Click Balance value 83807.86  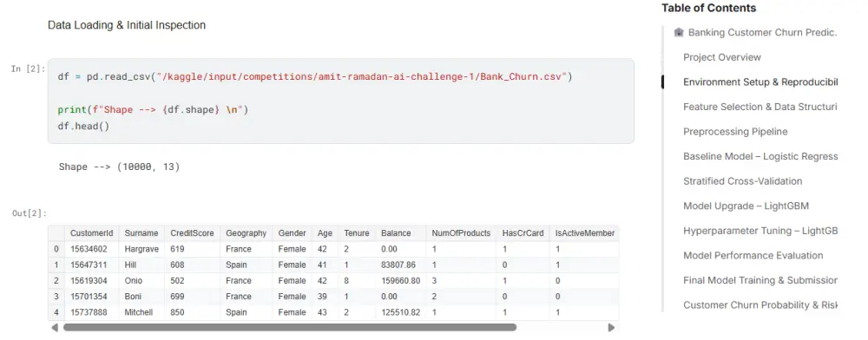[398, 265]
